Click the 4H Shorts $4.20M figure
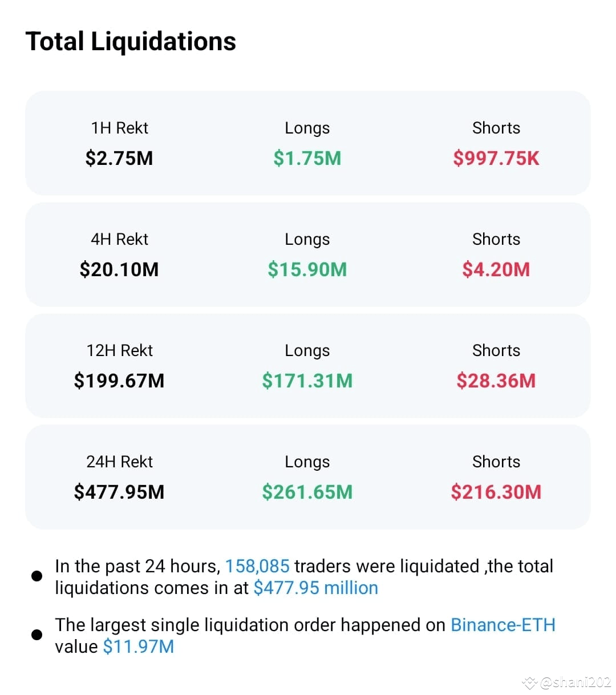Viewport: 616px width, 695px height. click(x=496, y=269)
